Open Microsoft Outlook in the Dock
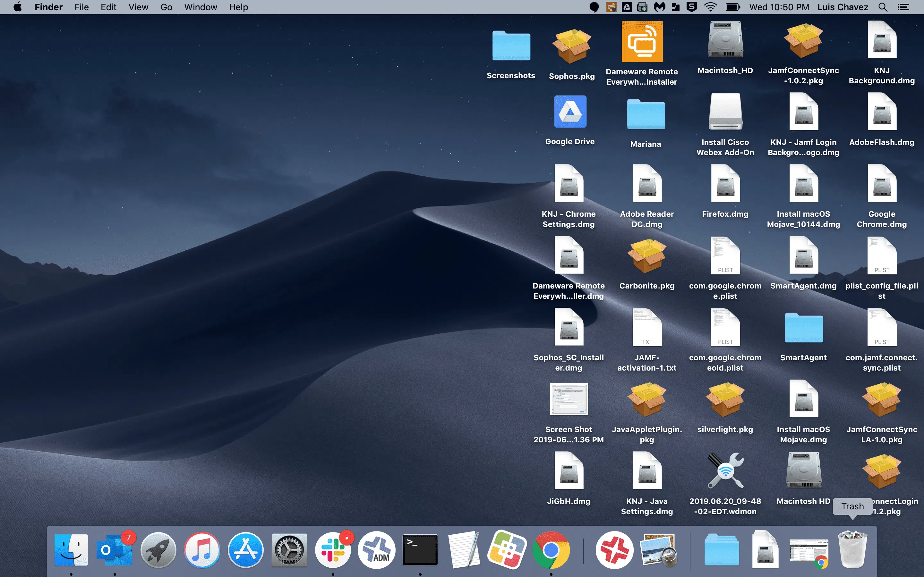 (x=115, y=550)
